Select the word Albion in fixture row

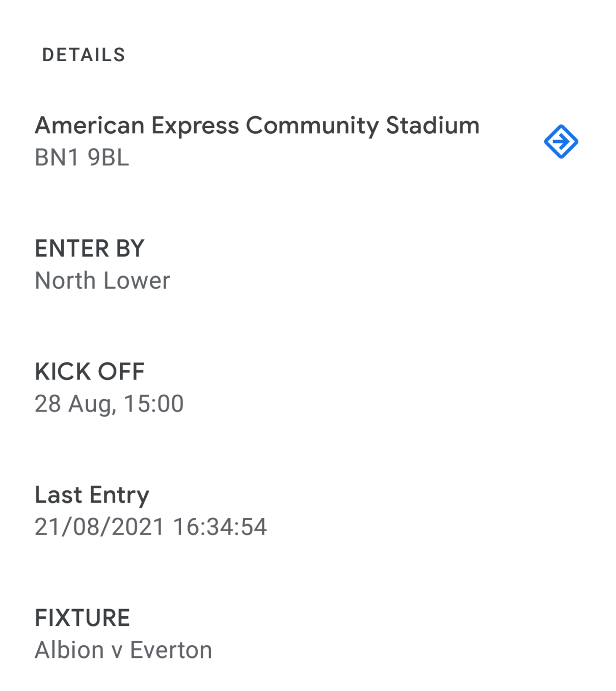pyautogui.click(x=69, y=650)
